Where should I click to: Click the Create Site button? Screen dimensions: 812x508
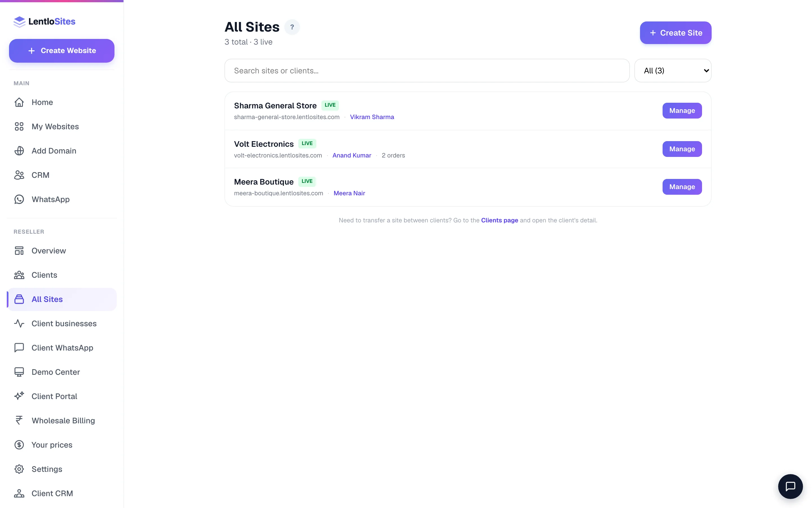tap(676, 32)
